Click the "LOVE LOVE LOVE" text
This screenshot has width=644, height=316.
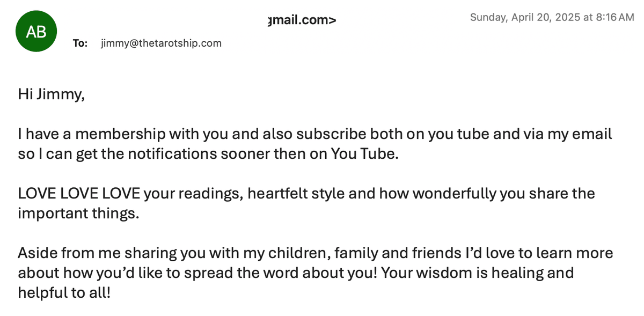pos(79,194)
